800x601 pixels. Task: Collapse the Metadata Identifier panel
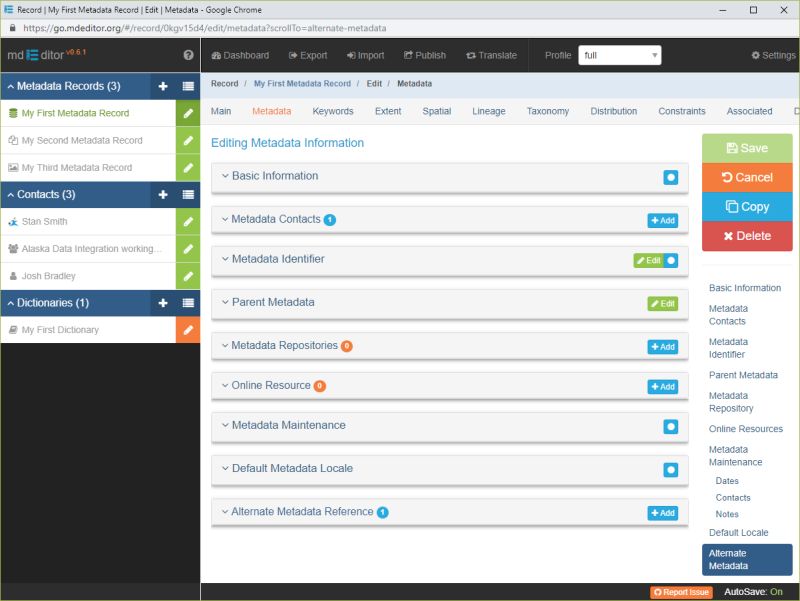tap(273, 259)
